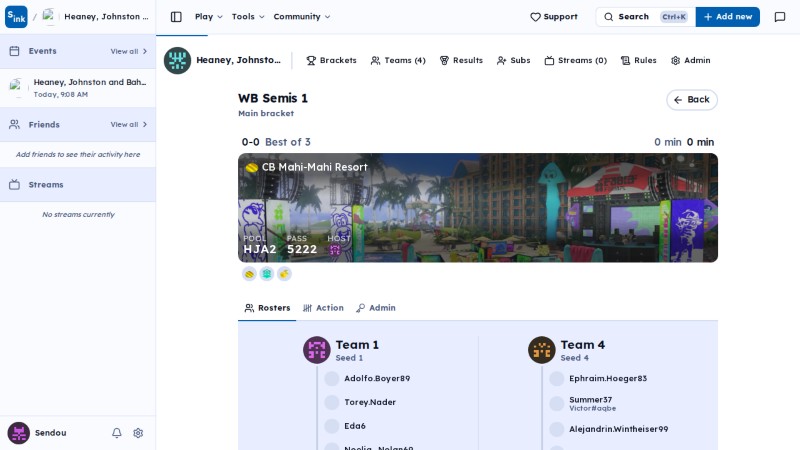The image size is (800, 450).
Task: Go to the Rules tab
Action: coord(639,60)
